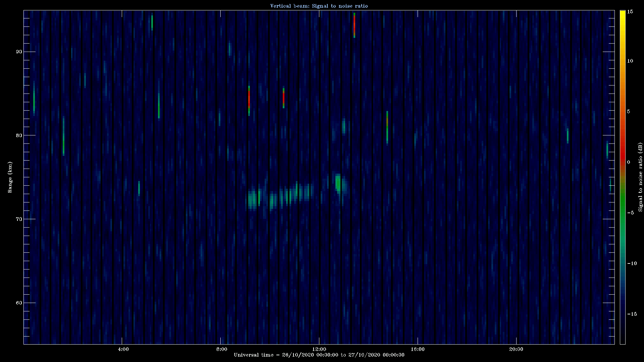Click the 20:00 time axis label
The image size is (644, 362).
click(516, 349)
